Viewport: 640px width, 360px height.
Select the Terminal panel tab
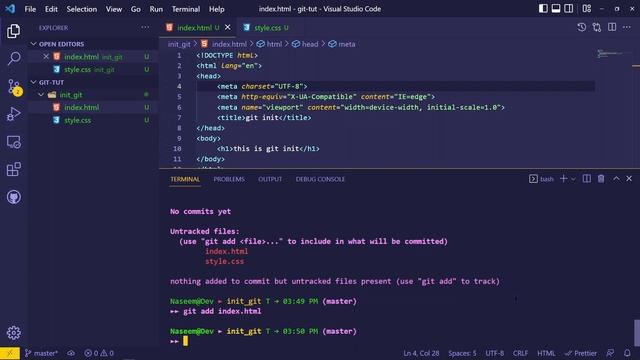[185, 179]
